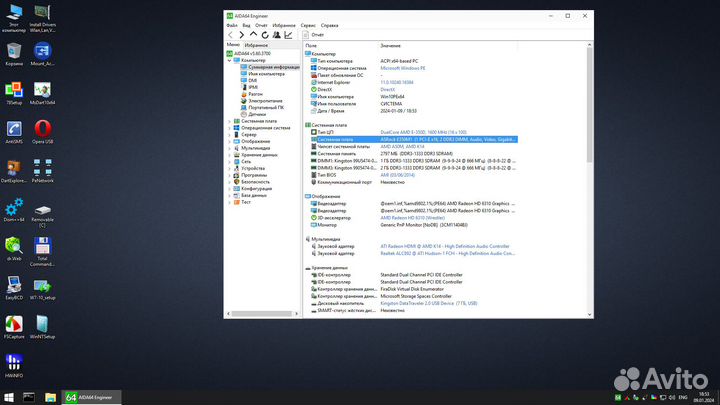Click the Windows Start button
This screenshot has height=405, width=720.
8,397
